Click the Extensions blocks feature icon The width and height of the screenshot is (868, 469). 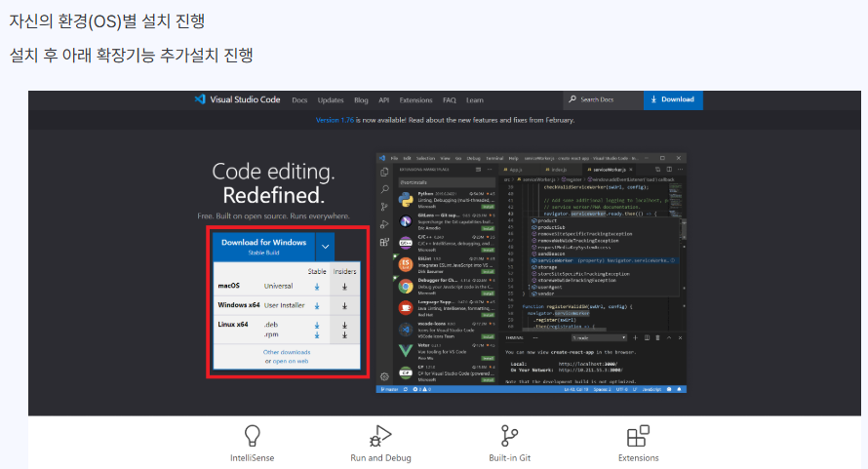(638, 436)
